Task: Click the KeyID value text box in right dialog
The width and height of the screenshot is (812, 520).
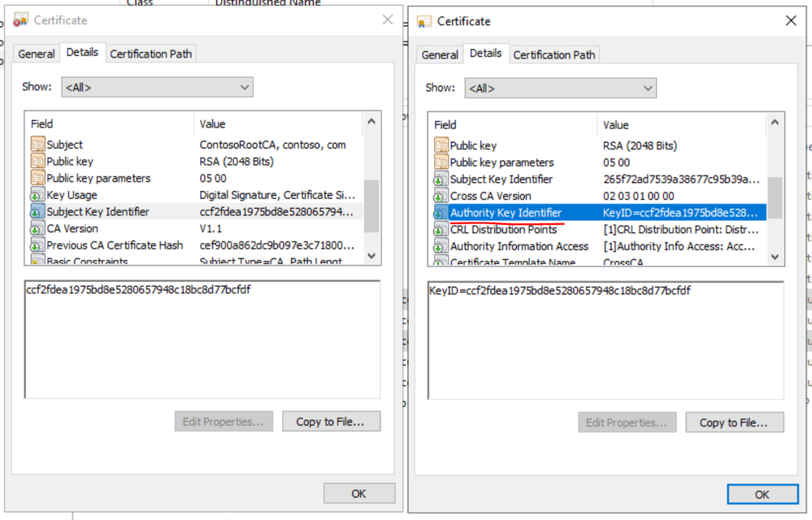Action: [x=606, y=340]
